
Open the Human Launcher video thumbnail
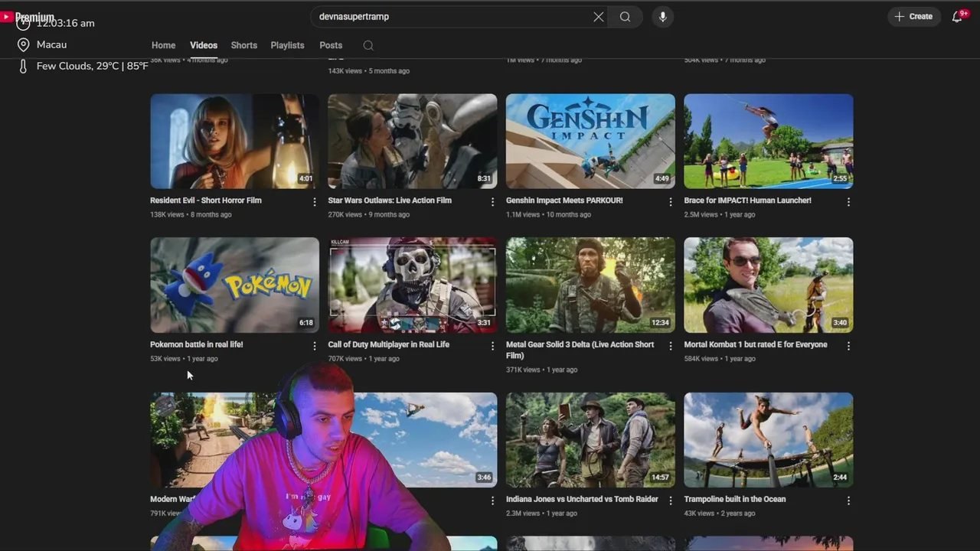coord(768,141)
